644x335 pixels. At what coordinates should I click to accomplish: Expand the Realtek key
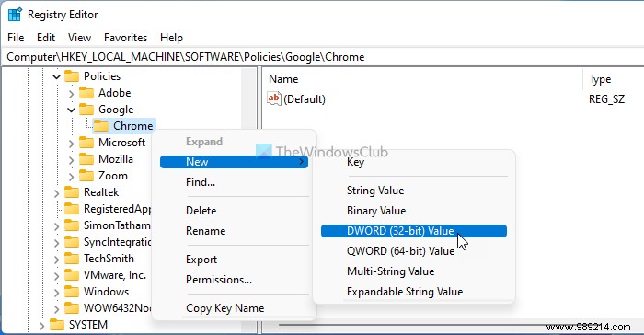57,193
